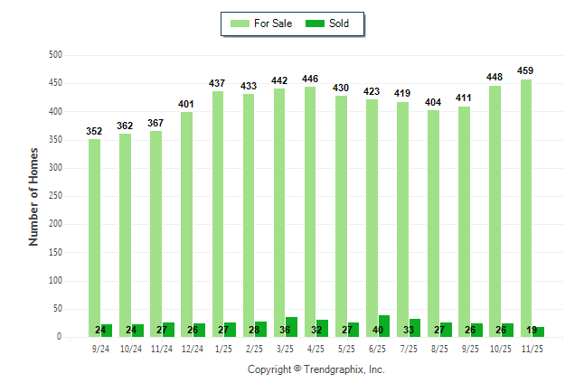
Task: Click the 12/24 For Sale bar (401)
Action: click(187, 224)
